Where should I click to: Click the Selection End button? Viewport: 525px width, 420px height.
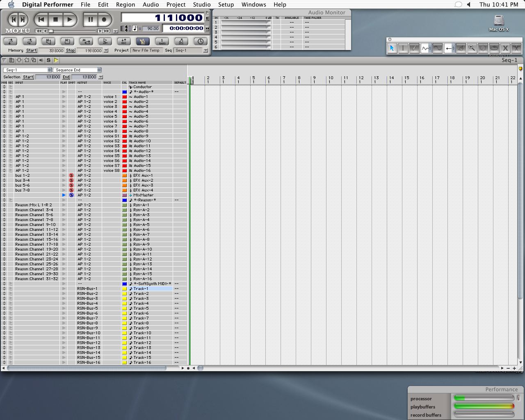(66, 77)
